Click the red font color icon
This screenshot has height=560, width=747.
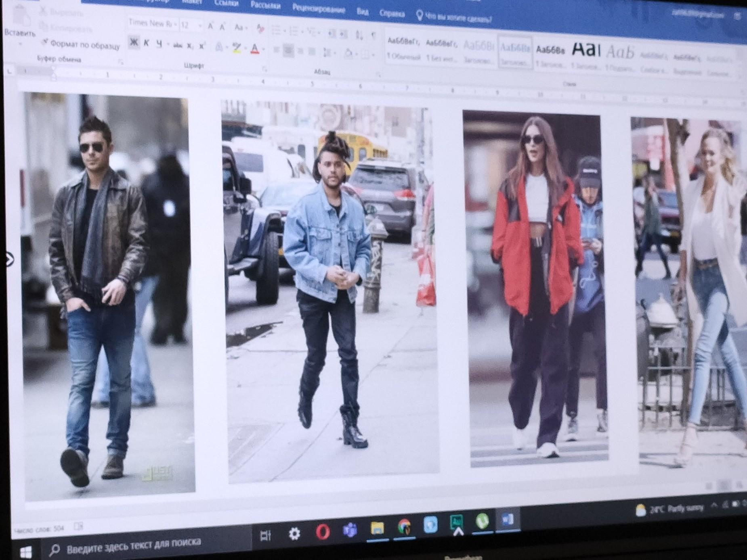(254, 49)
